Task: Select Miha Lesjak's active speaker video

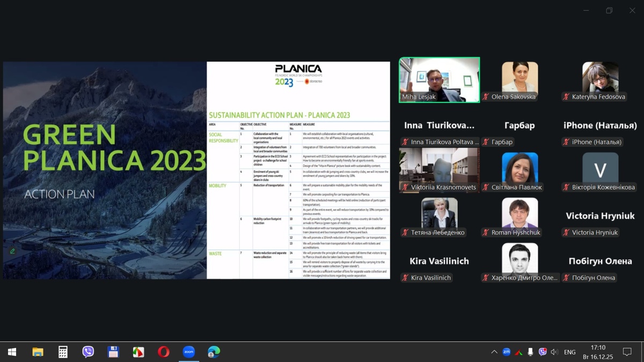Action: pos(439,79)
